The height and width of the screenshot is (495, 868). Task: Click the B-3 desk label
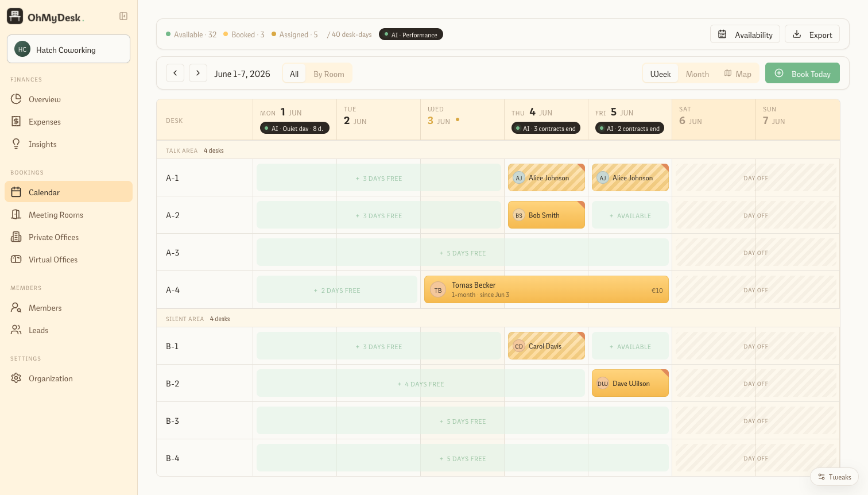click(172, 421)
